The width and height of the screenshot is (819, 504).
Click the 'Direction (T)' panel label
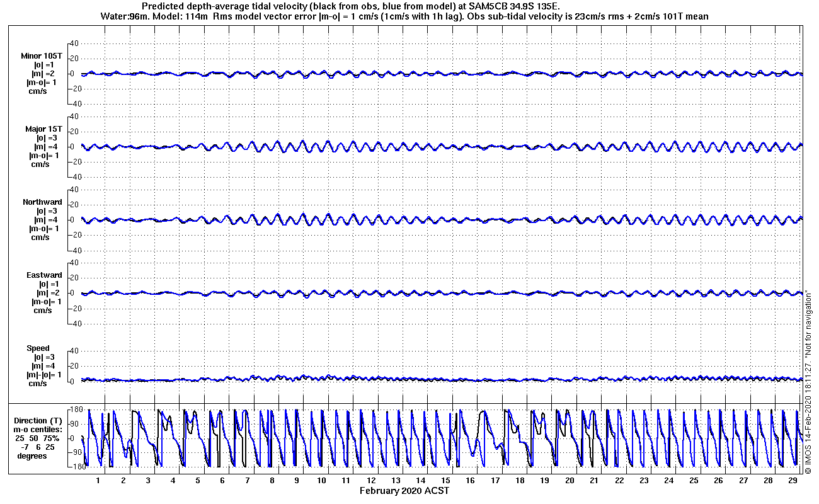[x=39, y=420]
